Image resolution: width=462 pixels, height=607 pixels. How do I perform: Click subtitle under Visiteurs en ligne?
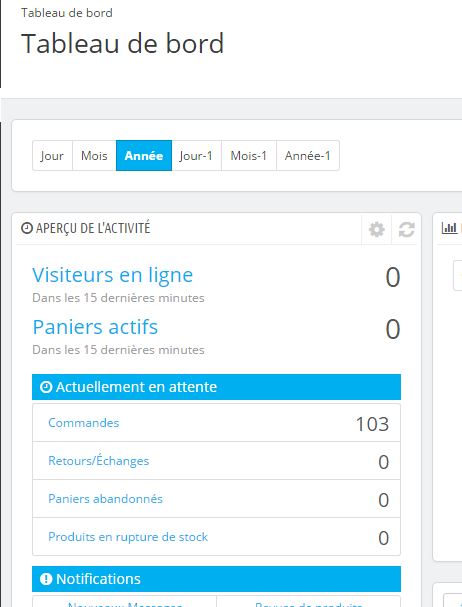click(118, 298)
